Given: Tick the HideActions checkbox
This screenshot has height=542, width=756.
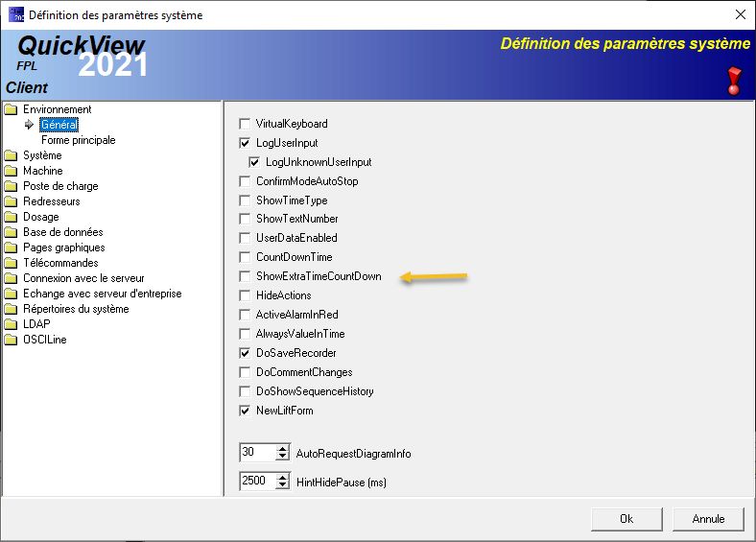Looking at the screenshot, I should pos(245,295).
